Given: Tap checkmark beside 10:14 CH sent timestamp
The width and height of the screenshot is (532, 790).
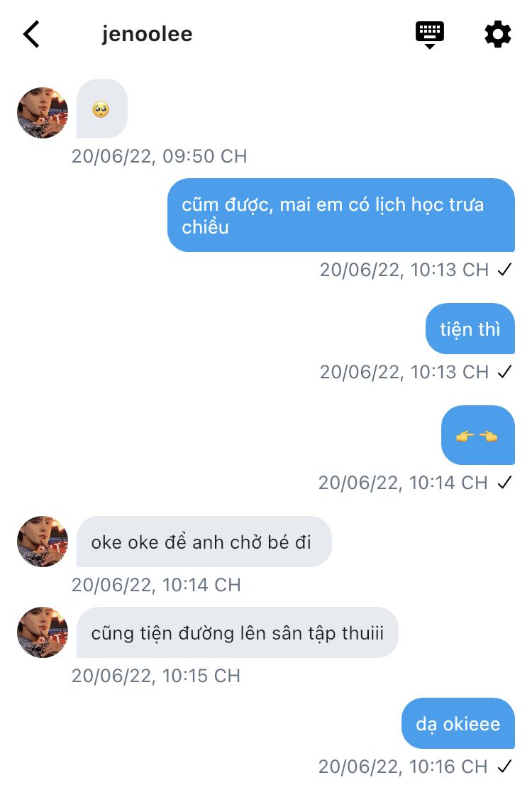Looking at the screenshot, I should point(504,482).
